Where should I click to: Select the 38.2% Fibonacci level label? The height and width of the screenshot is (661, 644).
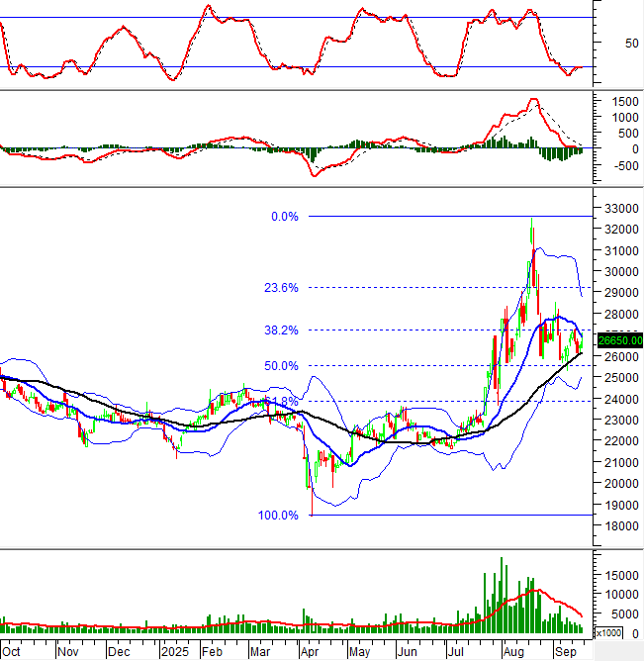(281, 330)
